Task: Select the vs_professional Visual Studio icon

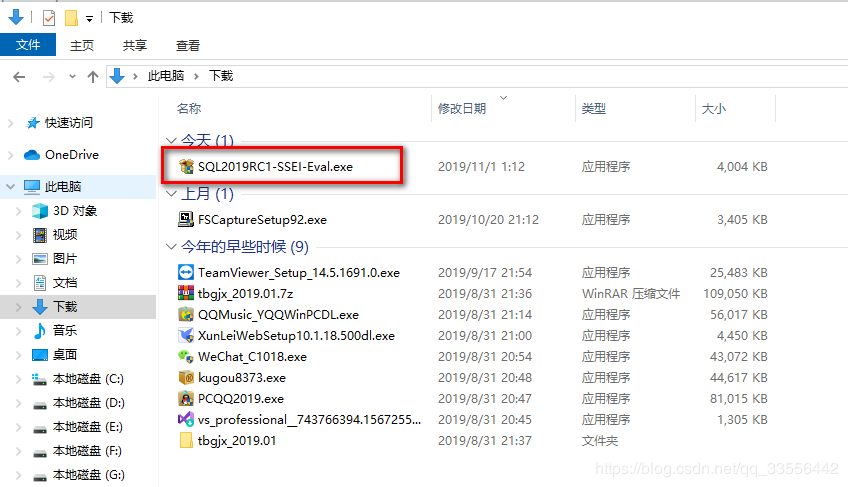Action: (x=186, y=419)
